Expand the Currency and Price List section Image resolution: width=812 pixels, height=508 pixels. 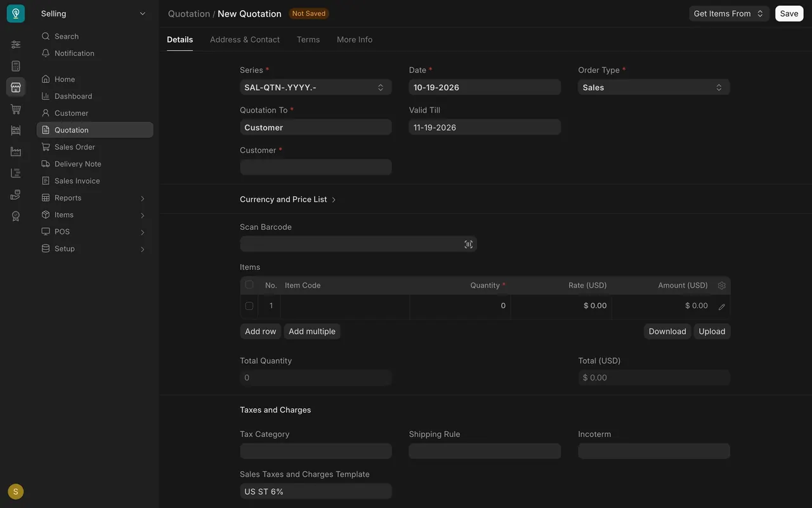[288, 199]
